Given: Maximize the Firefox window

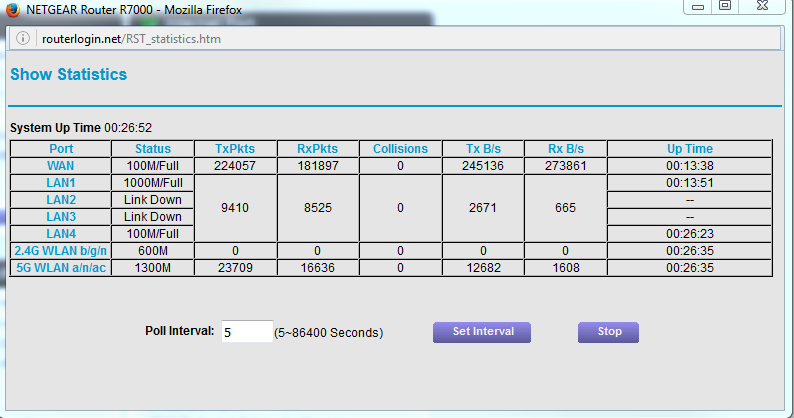Looking at the screenshot, I should point(725,6).
